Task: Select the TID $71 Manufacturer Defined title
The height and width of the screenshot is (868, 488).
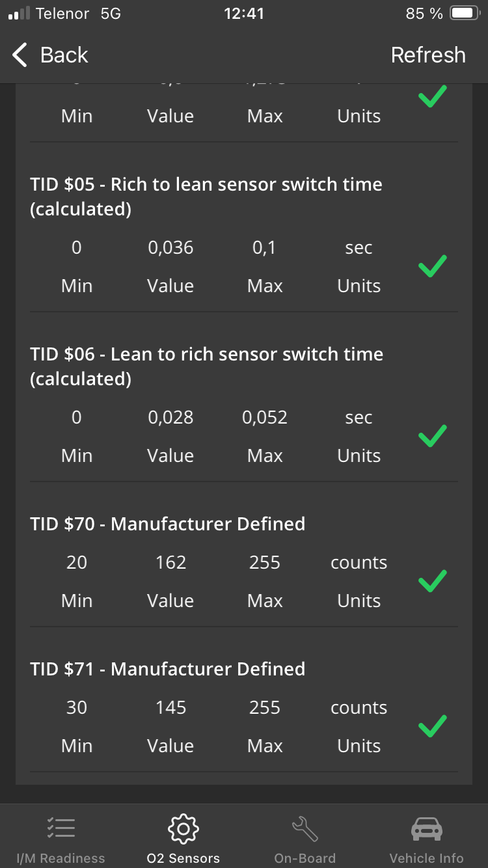Action: [x=167, y=669]
